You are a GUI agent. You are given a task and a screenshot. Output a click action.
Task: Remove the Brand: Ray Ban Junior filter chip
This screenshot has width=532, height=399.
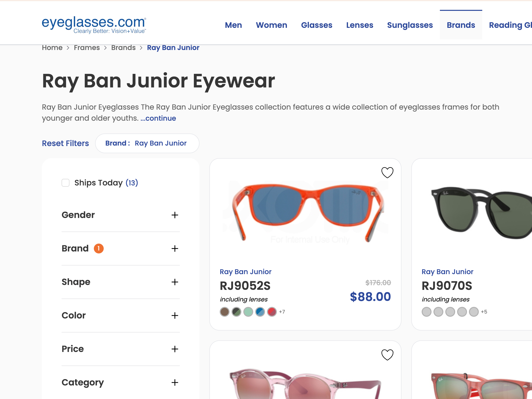[x=147, y=143]
